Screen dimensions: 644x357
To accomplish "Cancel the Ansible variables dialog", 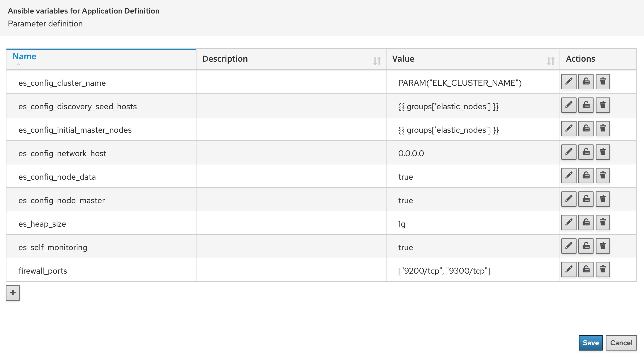I will coord(621,343).
